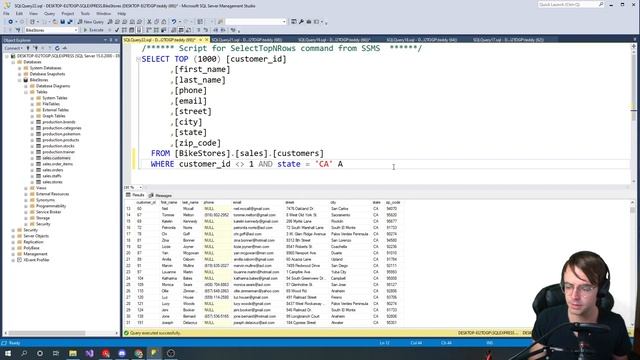The height and width of the screenshot is (360, 640).
Task: Click the Execute button
Action: [94, 30]
